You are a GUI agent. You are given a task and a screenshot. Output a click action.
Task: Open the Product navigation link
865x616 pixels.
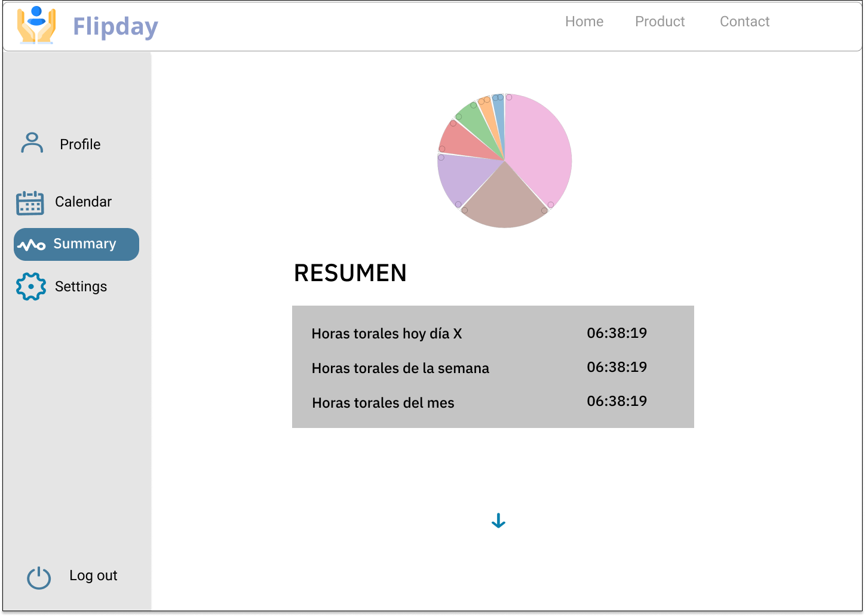coord(660,21)
